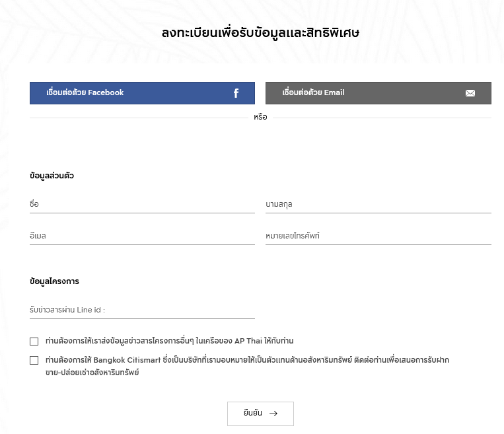Image resolution: width=504 pixels, height=434 pixels.
Task: Click the หรือ divider text
Action: point(260,117)
